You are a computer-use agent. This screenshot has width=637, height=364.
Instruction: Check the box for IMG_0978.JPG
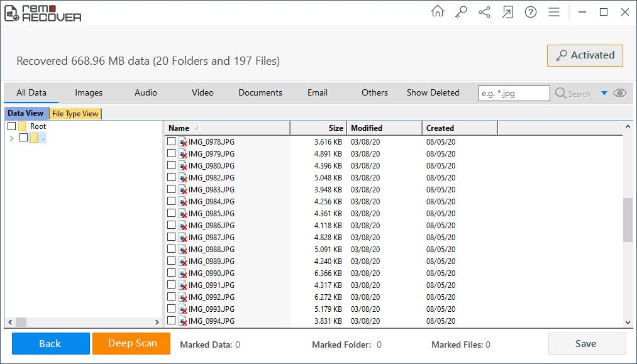tap(172, 141)
